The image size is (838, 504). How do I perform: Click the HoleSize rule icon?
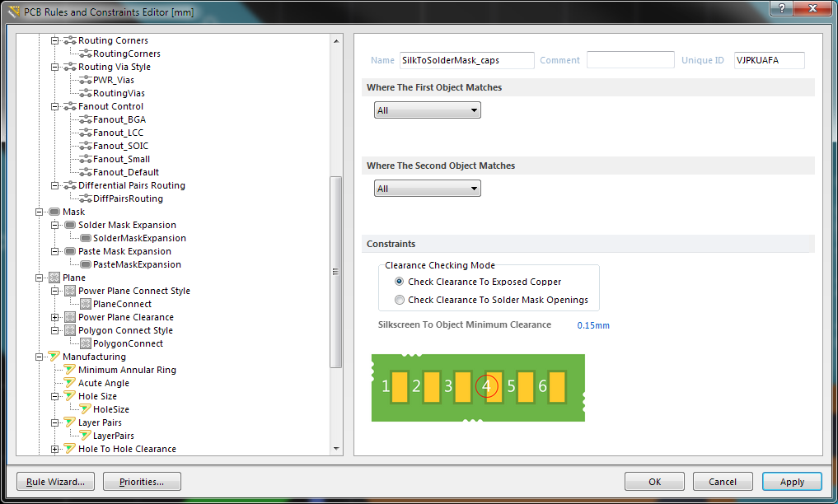[x=85, y=409]
